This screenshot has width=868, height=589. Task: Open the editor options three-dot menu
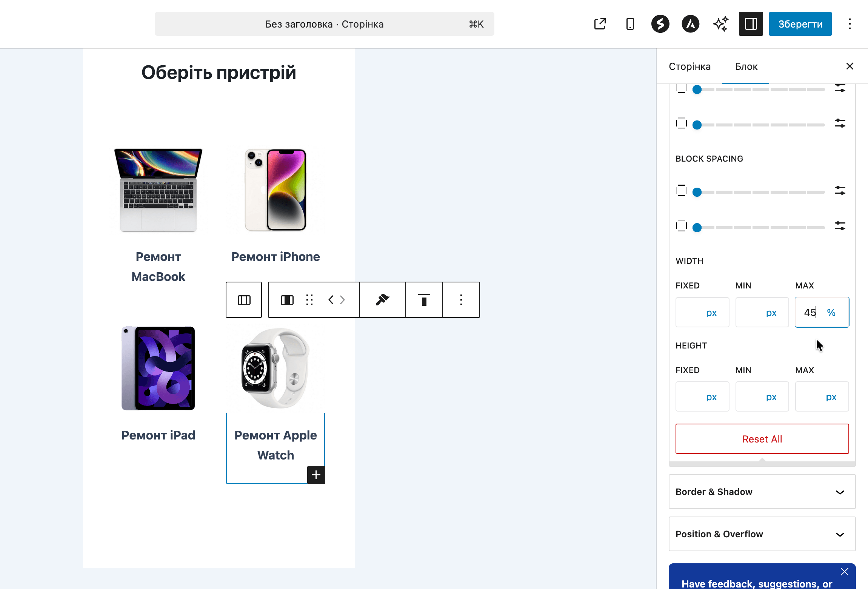[850, 24]
